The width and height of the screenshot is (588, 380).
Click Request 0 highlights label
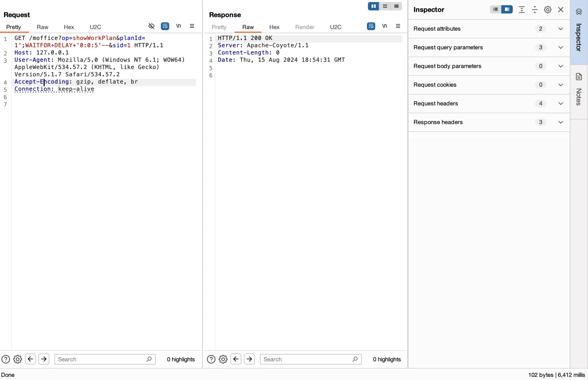click(181, 359)
